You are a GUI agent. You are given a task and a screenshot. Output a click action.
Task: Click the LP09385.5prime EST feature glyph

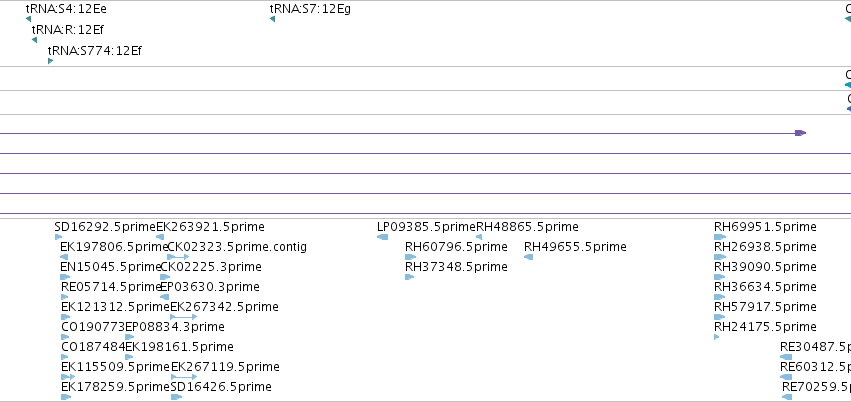[x=383, y=237]
